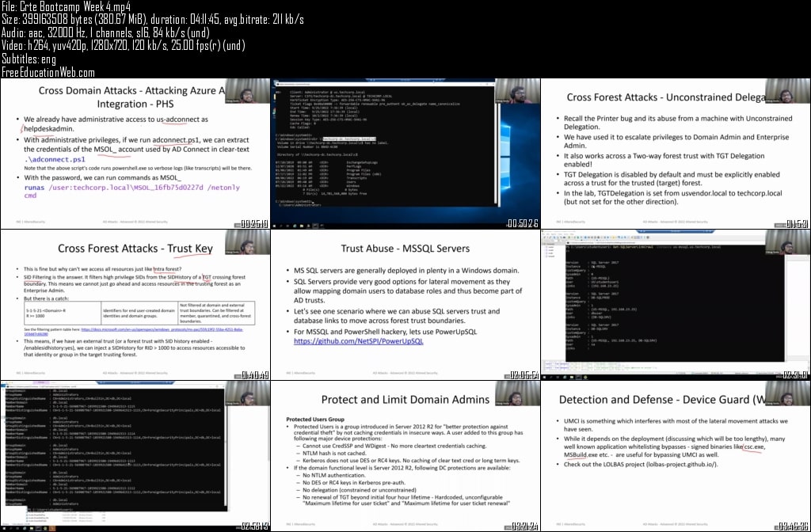Click the 'Video: h264, yuv420p' header line
The image size is (811, 532).
coord(123,45)
